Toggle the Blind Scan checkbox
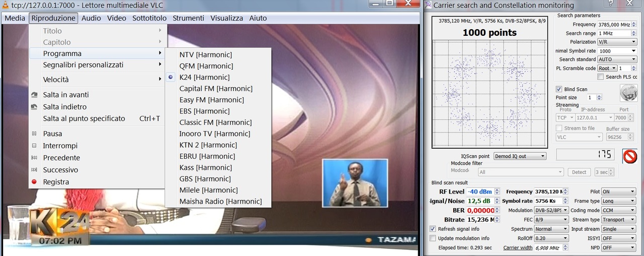This screenshot has width=644, height=256. click(558, 89)
